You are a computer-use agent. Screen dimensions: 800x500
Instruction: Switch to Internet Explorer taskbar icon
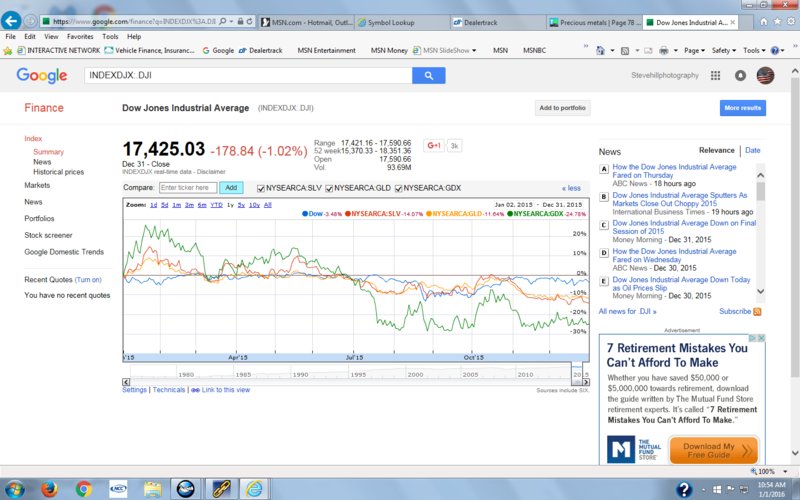tap(254, 489)
